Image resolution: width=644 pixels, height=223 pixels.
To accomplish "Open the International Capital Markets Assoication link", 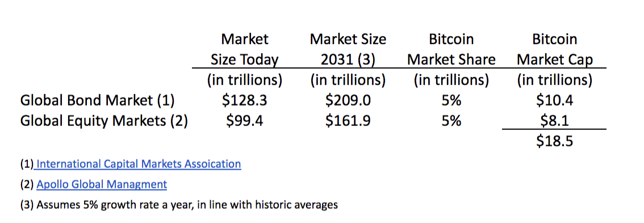I will click(x=139, y=164).
